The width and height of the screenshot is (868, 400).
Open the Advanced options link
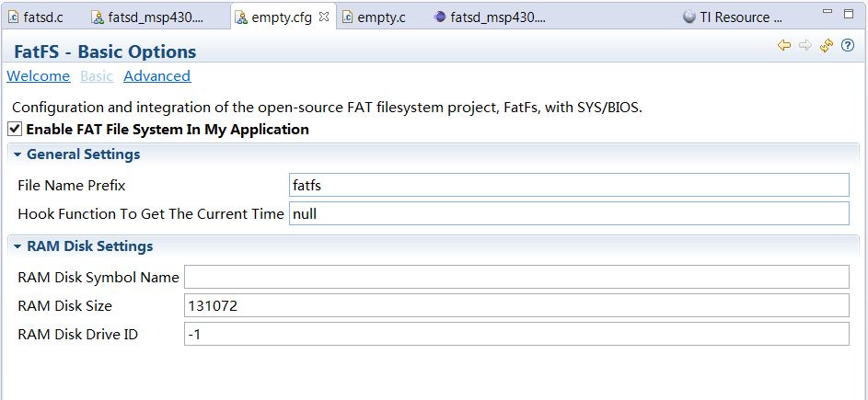[156, 76]
